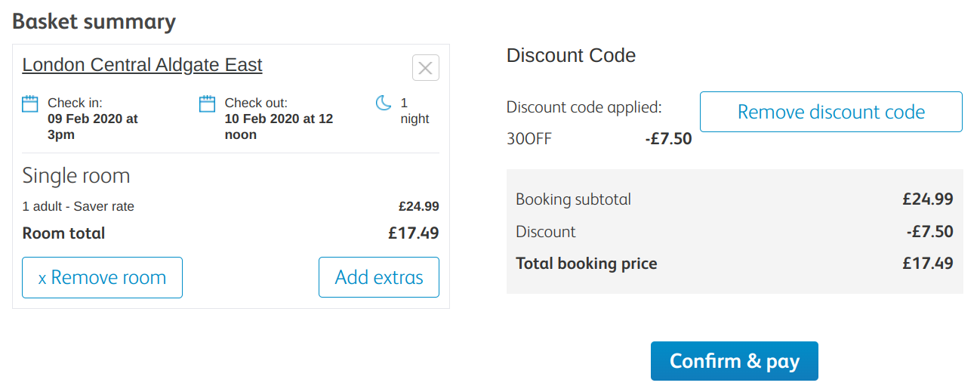980x392 pixels.
Task: Proceed with Confirm & pay
Action: click(x=734, y=361)
